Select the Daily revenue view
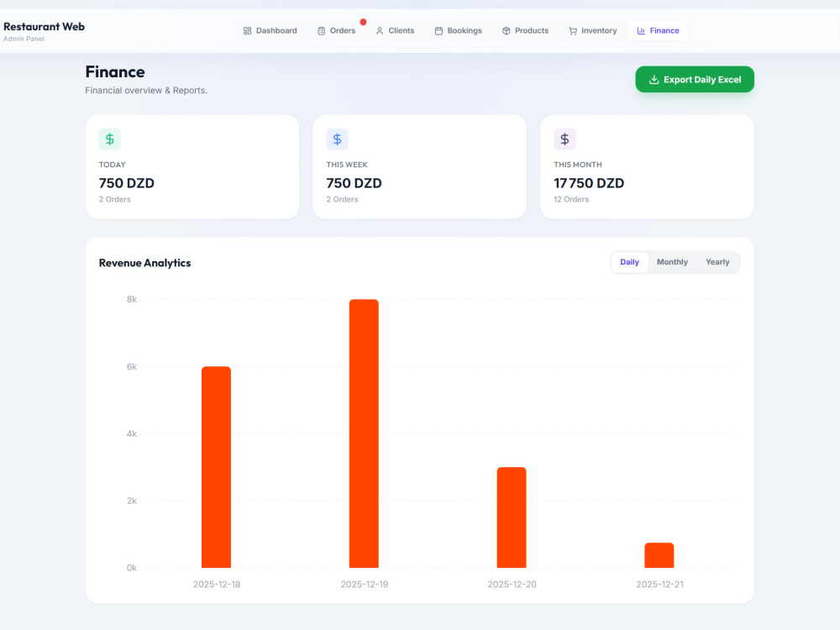The image size is (840, 630). [629, 262]
